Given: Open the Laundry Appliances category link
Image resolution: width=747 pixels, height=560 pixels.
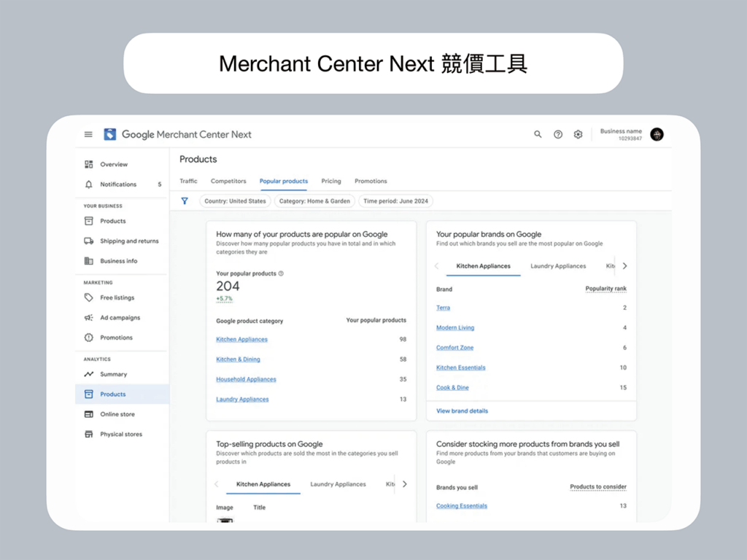Looking at the screenshot, I should click(x=242, y=400).
